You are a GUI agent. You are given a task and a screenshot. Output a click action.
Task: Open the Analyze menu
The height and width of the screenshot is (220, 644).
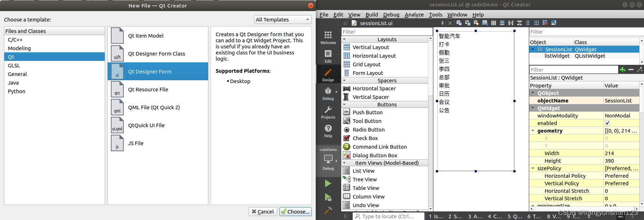coord(414,15)
